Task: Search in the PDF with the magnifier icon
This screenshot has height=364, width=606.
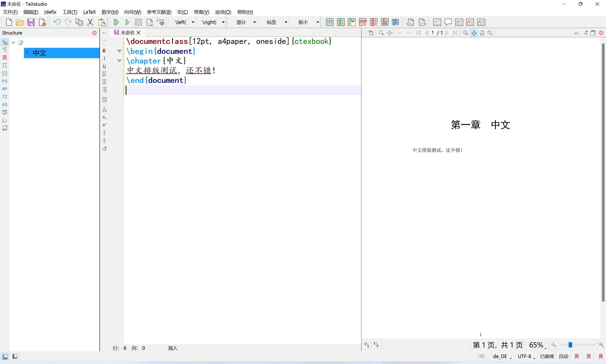Action: click(x=381, y=33)
